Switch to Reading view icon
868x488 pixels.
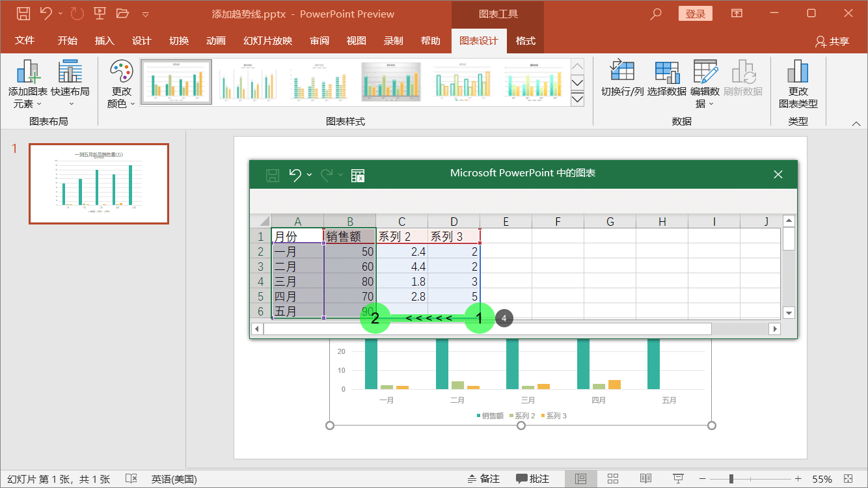[x=645, y=479]
